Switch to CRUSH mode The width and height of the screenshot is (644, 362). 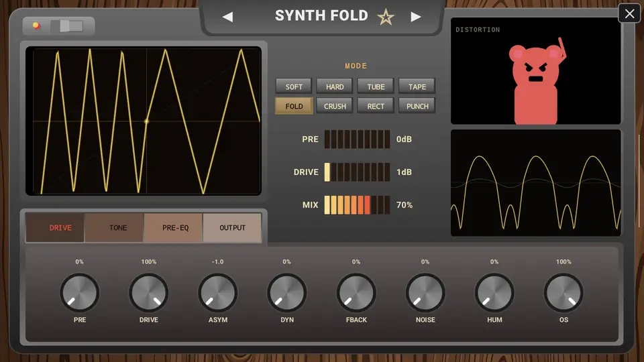[335, 107]
